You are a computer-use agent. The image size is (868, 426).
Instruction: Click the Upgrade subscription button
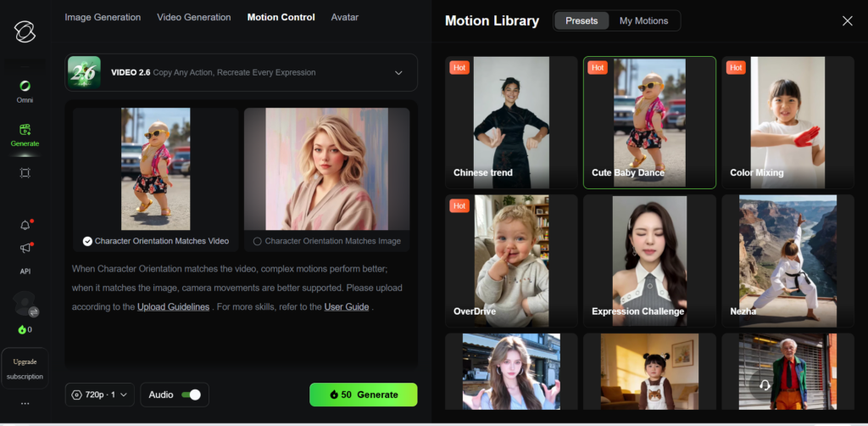click(25, 368)
